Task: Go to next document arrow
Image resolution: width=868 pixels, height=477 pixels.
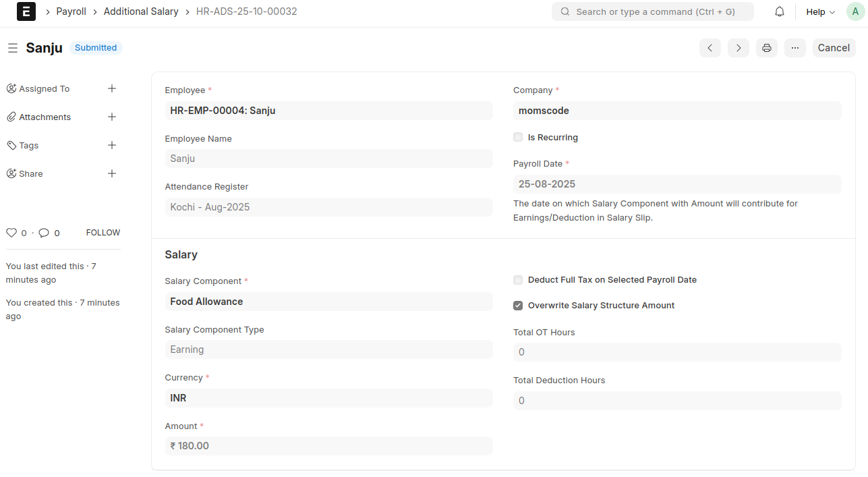Action: tap(738, 48)
